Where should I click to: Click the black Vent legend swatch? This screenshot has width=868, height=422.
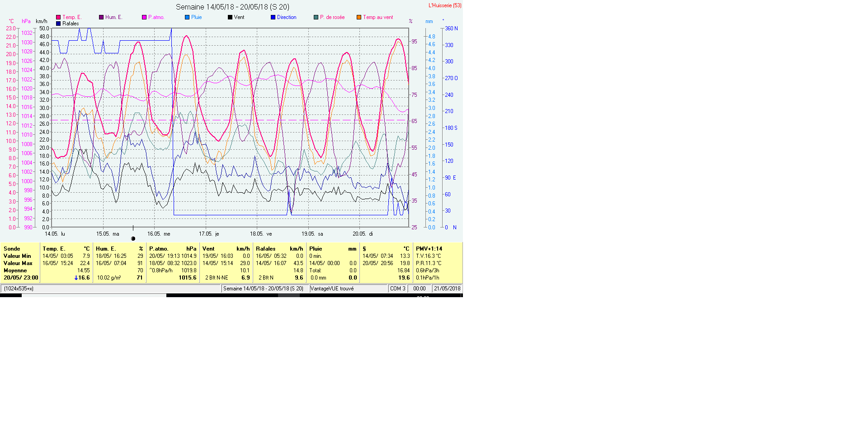(x=230, y=17)
